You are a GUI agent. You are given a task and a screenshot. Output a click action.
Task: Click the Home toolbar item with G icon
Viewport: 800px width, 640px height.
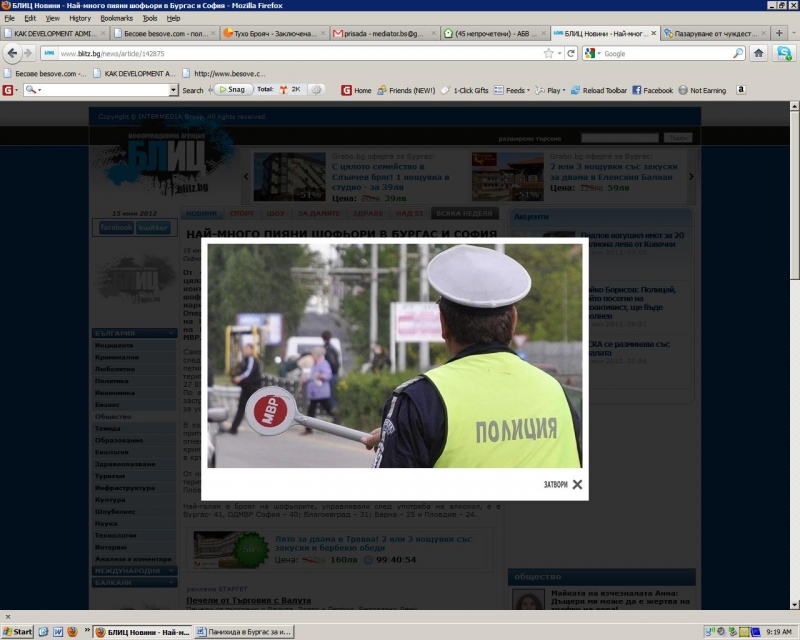coord(356,90)
